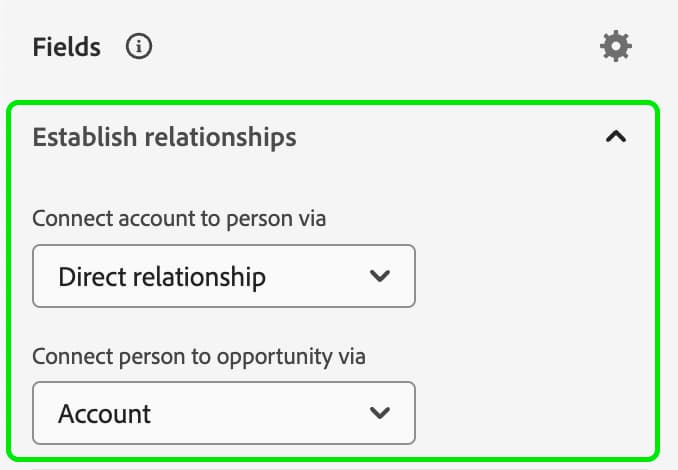Open Fields settings with the cog

[616, 46]
